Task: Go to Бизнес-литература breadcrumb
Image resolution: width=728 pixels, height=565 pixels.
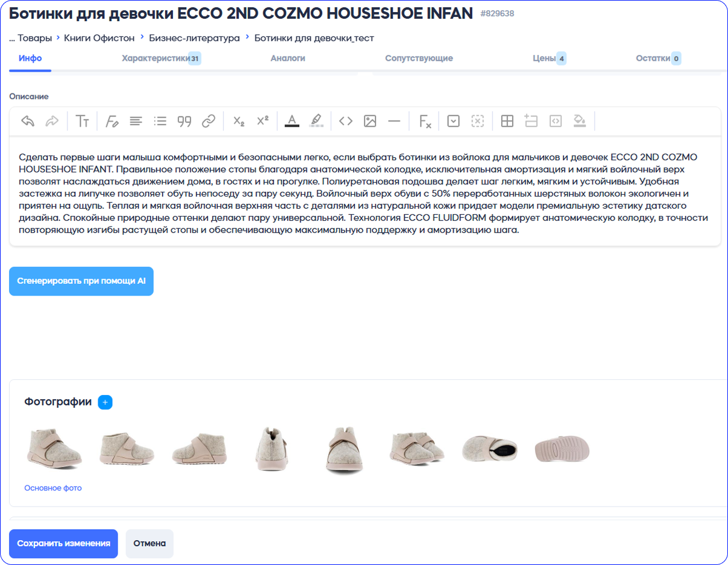Action: [194, 38]
